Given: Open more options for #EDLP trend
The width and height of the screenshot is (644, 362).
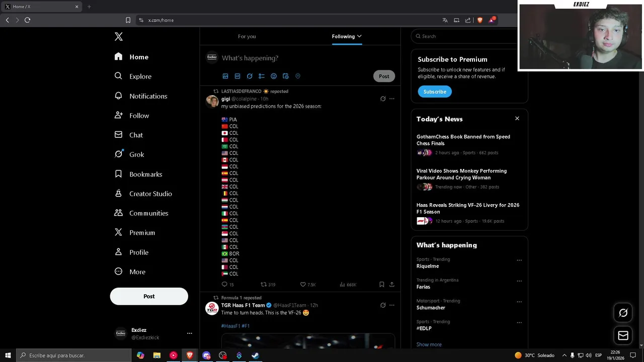Looking at the screenshot, I should pos(519,323).
